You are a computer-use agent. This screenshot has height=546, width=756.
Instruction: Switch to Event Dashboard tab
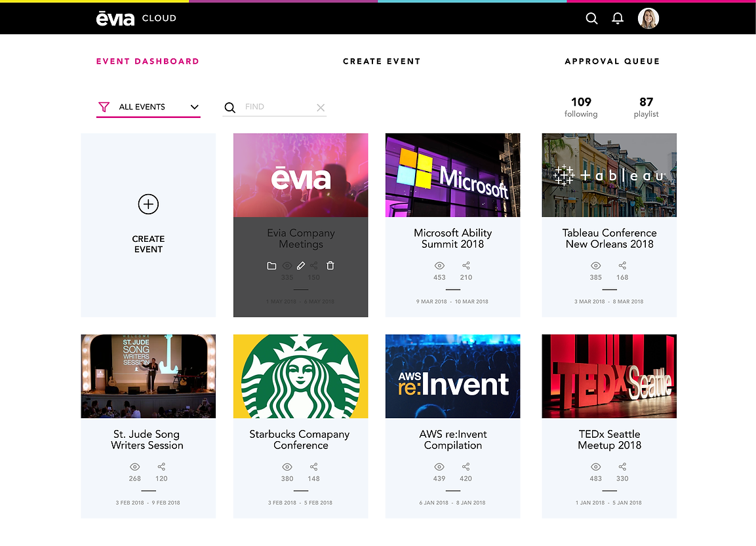(x=148, y=61)
